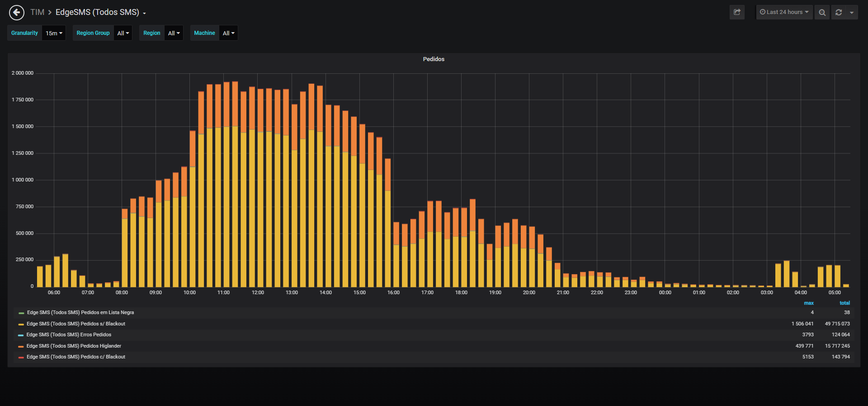
Task: Sort legend by total column header
Action: (844, 303)
